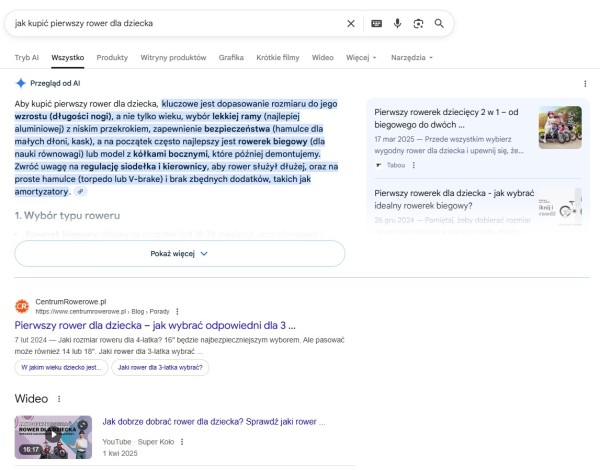Expand the Więcej dropdown

tap(361, 57)
